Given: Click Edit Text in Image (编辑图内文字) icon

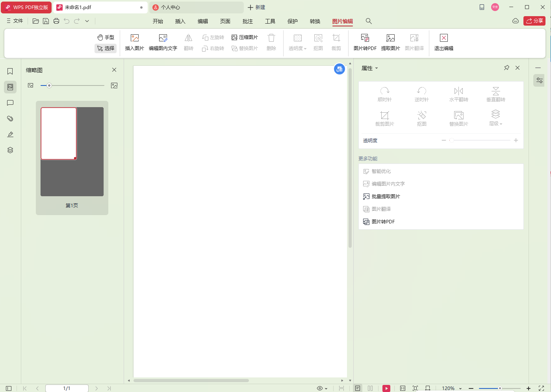Looking at the screenshot, I should click(x=163, y=42).
